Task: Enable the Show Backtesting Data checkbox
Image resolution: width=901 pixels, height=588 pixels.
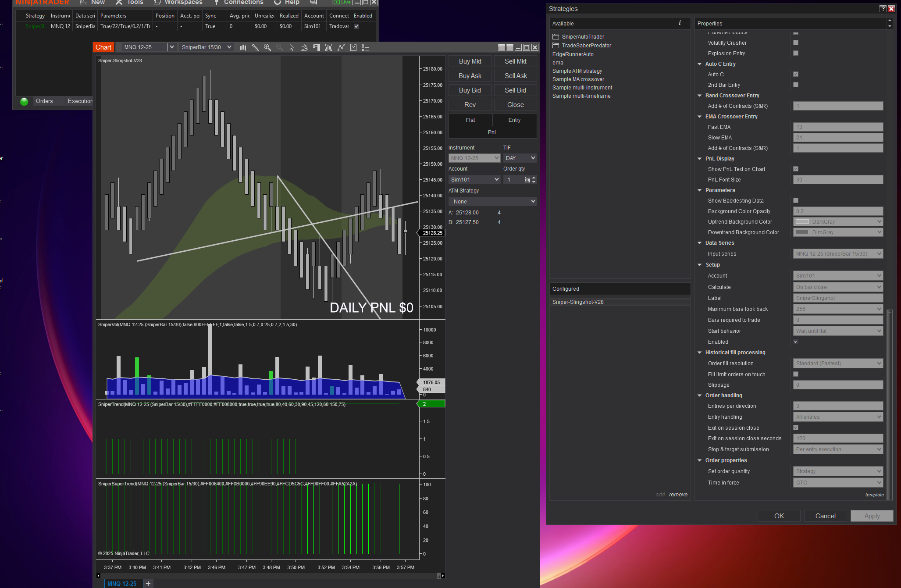Action: coord(796,200)
